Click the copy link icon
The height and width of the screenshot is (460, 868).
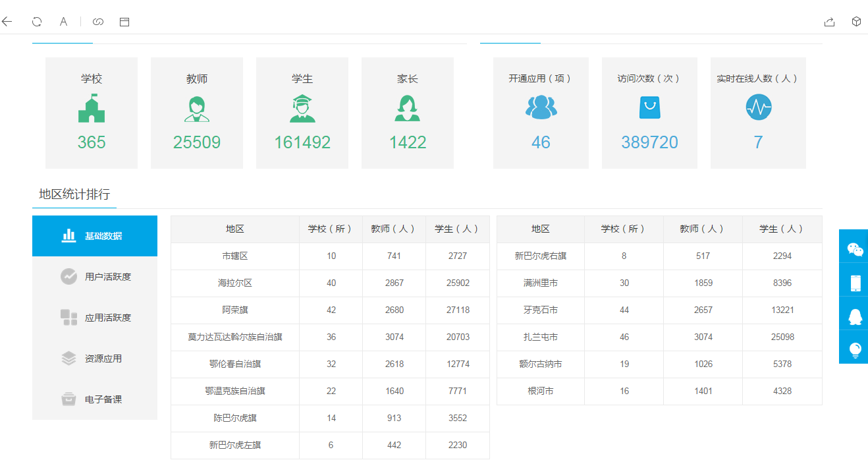[x=98, y=22]
